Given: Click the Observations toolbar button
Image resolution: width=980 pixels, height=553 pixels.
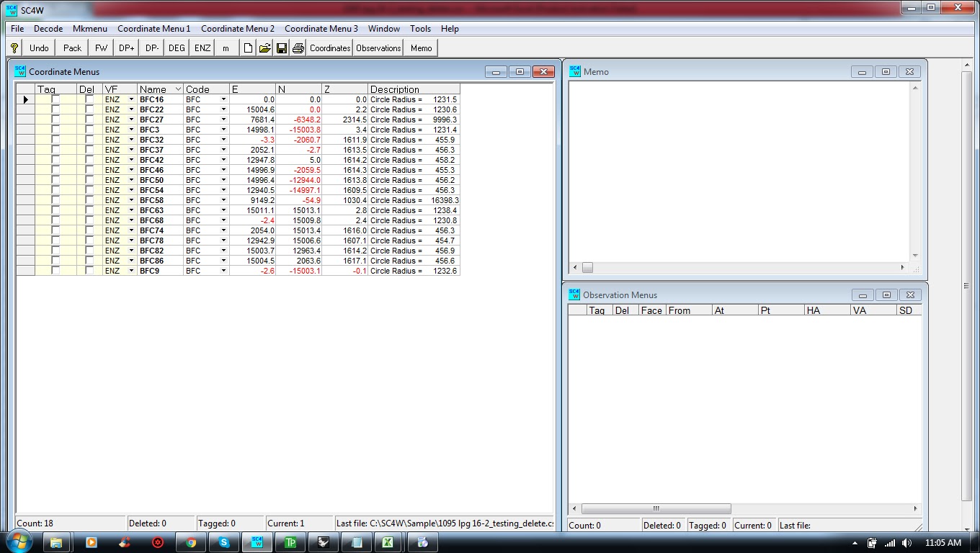Looking at the screenshot, I should point(378,48).
